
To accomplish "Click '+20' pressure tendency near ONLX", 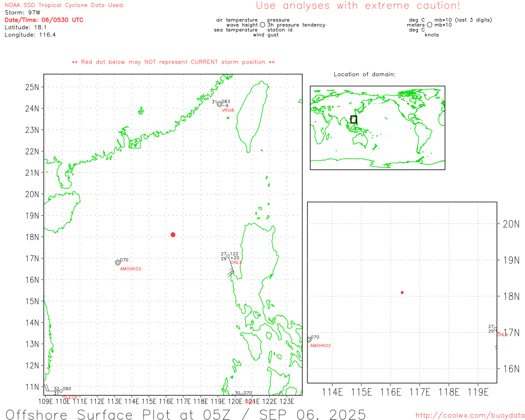I will (235, 258).
